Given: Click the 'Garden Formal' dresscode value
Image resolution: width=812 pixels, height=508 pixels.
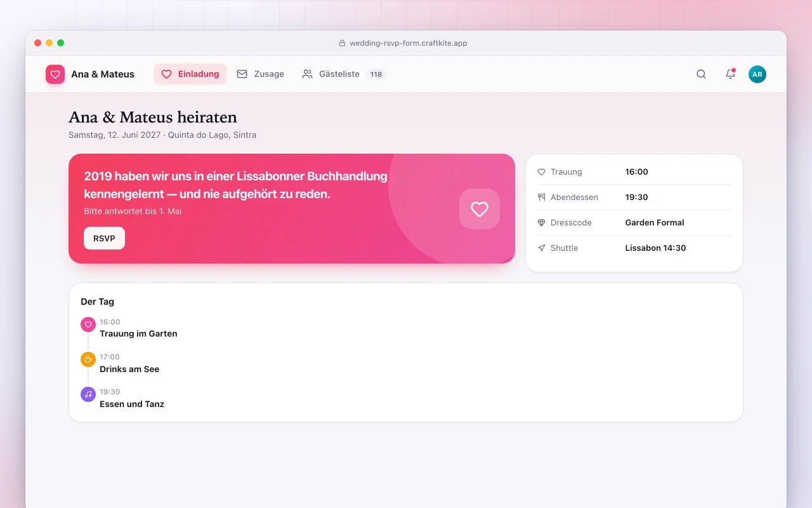Looking at the screenshot, I should coord(655,223).
